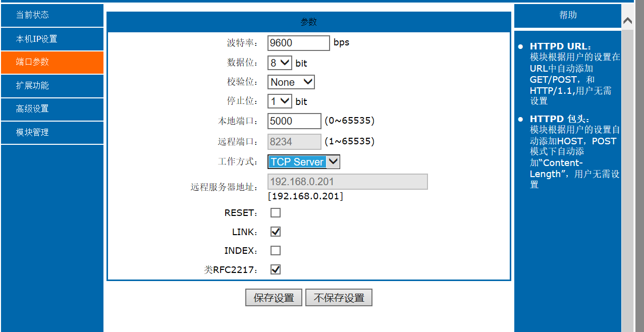Open the 数据位 dropdown
Viewport: 644px width, 332px height.
279,62
